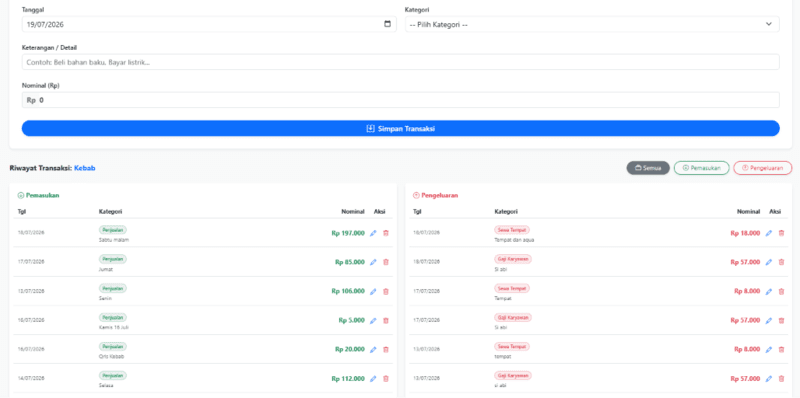Open the calendar picker in Tanggal field
This screenshot has width=800, height=398.
(x=387, y=24)
